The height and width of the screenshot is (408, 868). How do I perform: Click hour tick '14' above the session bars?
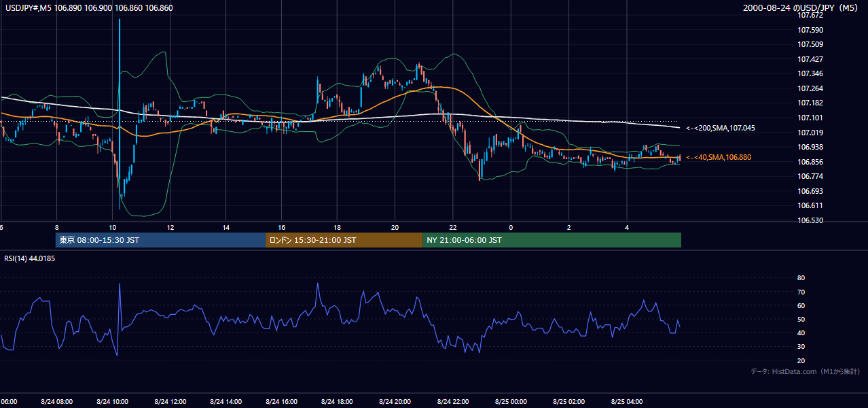pyautogui.click(x=225, y=228)
